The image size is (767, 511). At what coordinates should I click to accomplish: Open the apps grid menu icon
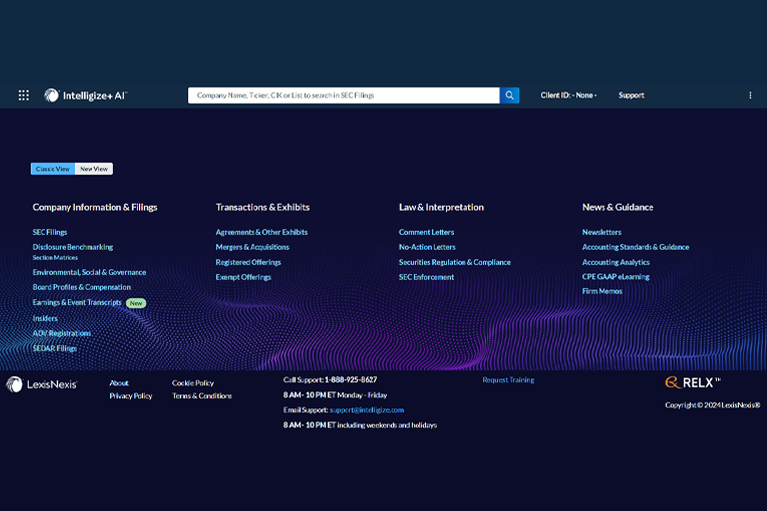coord(23,95)
